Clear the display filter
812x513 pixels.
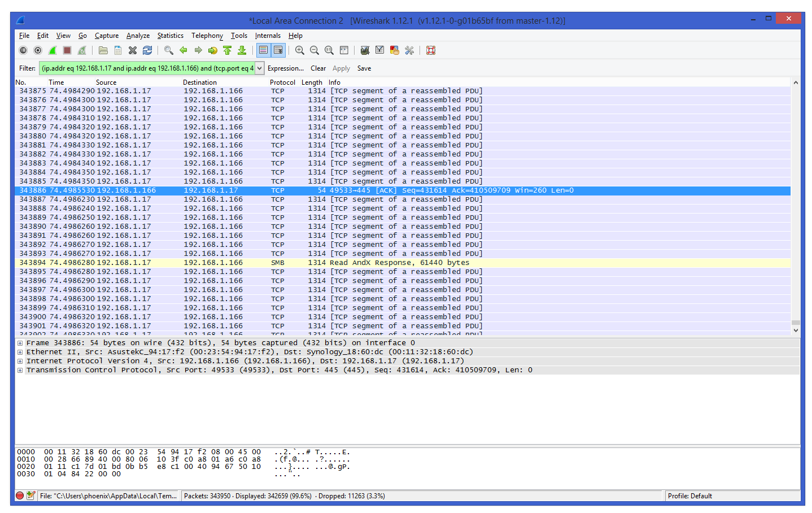point(318,68)
